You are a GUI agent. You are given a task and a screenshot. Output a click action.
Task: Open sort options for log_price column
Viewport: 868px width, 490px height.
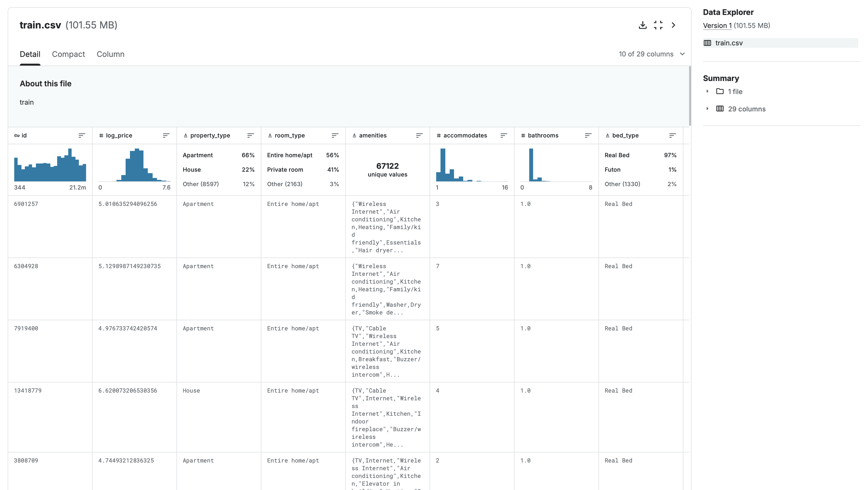(166, 136)
